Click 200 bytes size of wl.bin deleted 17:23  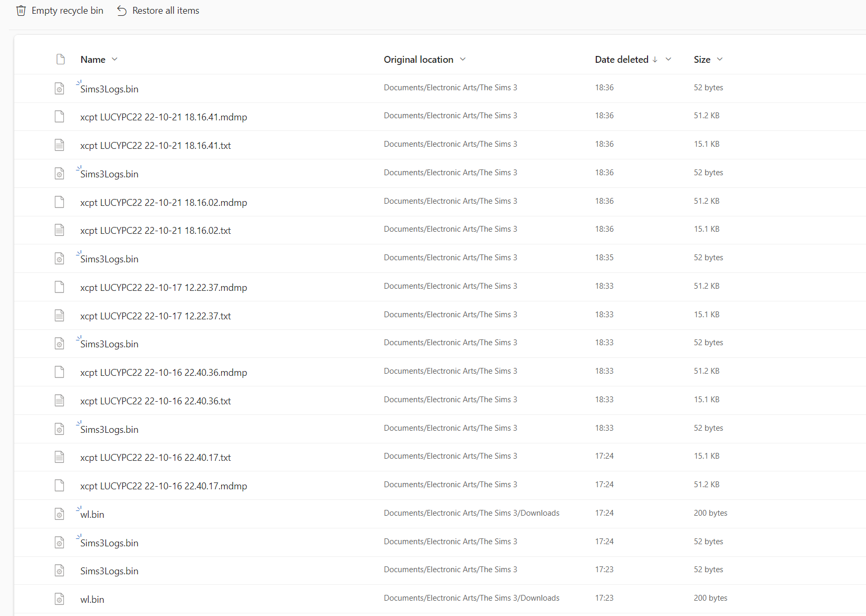[x=710, y=598]
